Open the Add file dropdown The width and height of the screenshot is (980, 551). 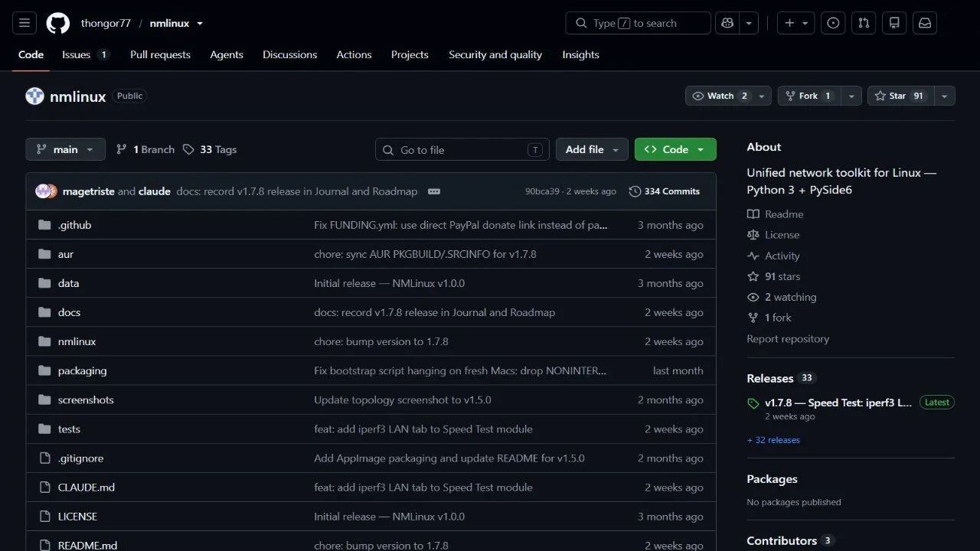[592, 149]
